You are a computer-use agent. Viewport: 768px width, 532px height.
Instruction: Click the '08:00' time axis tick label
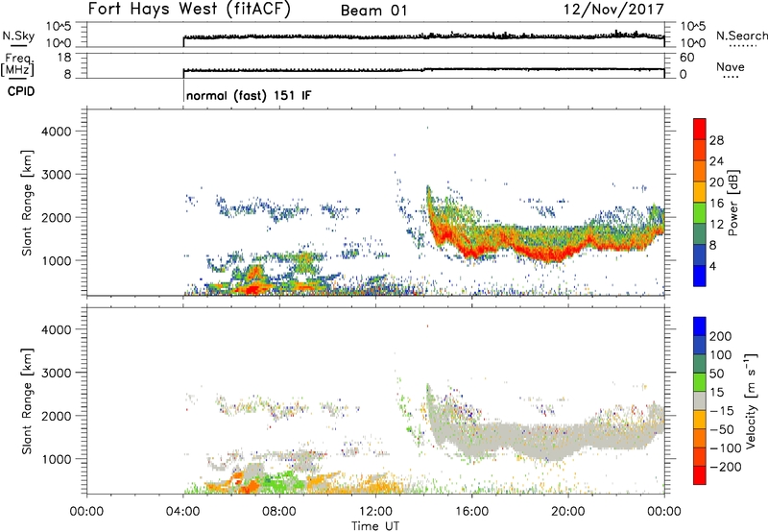279,512
